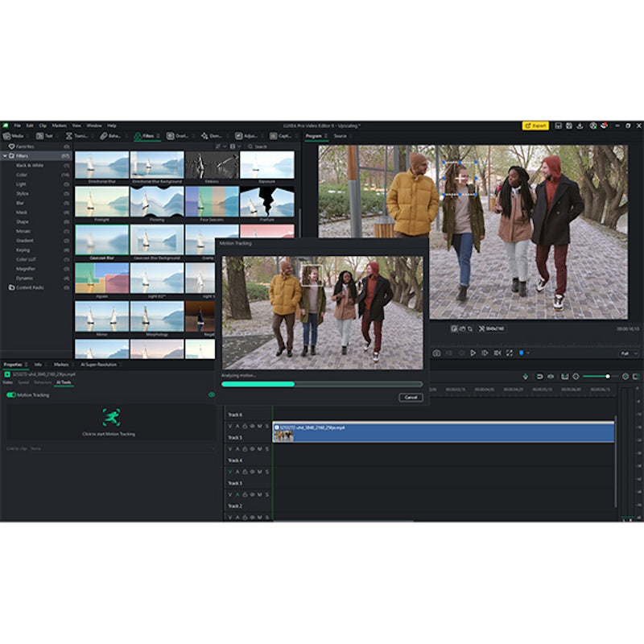The image size is (644, 644).
Task: Switch to the Speed sub-tab
Action: pos(23,382)
